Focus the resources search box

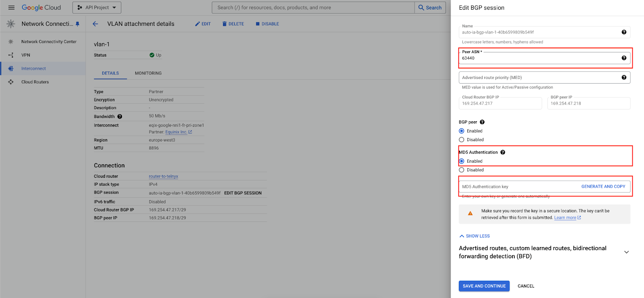[313, 8]
